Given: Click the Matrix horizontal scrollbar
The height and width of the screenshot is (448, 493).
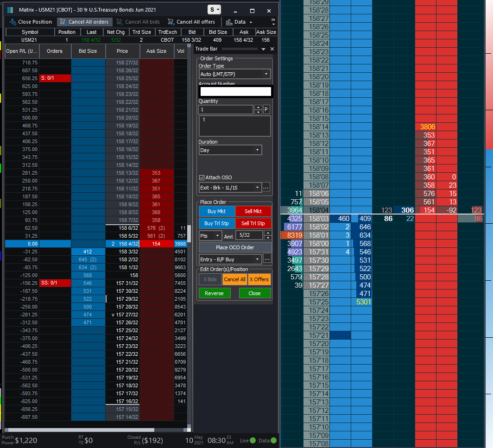Looking at the screenshot, I should coord(81,430).
